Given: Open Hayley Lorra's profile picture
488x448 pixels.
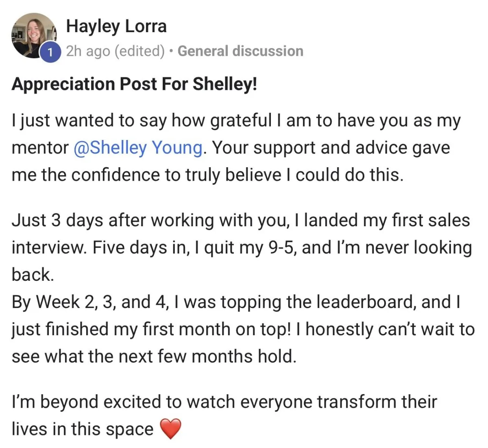Looking at the screenshot, I should [x=34, y=36].
